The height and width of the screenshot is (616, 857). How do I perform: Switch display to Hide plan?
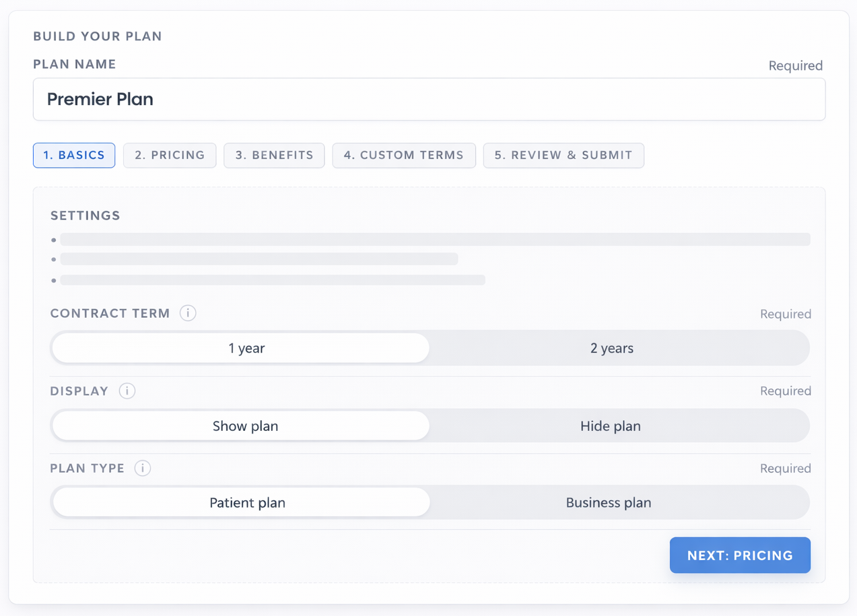point(610,426)
